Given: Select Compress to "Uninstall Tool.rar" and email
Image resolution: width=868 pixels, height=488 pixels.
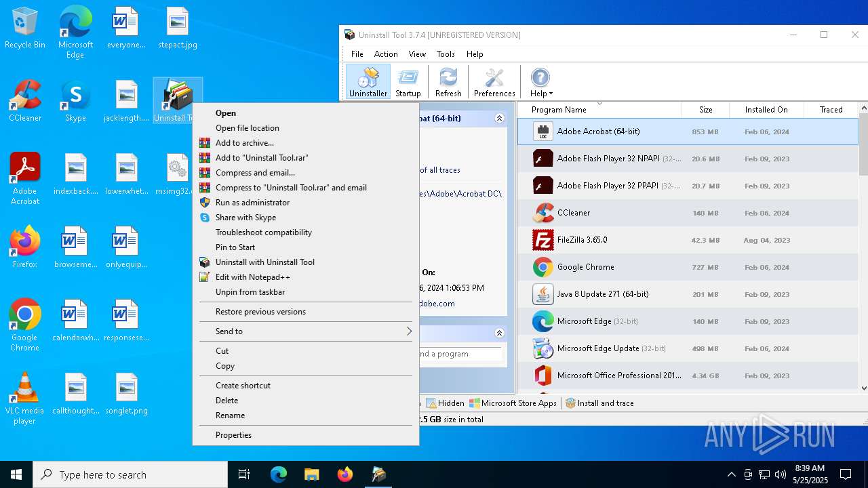Looking at the screenshot, I should tap(306, 188).
